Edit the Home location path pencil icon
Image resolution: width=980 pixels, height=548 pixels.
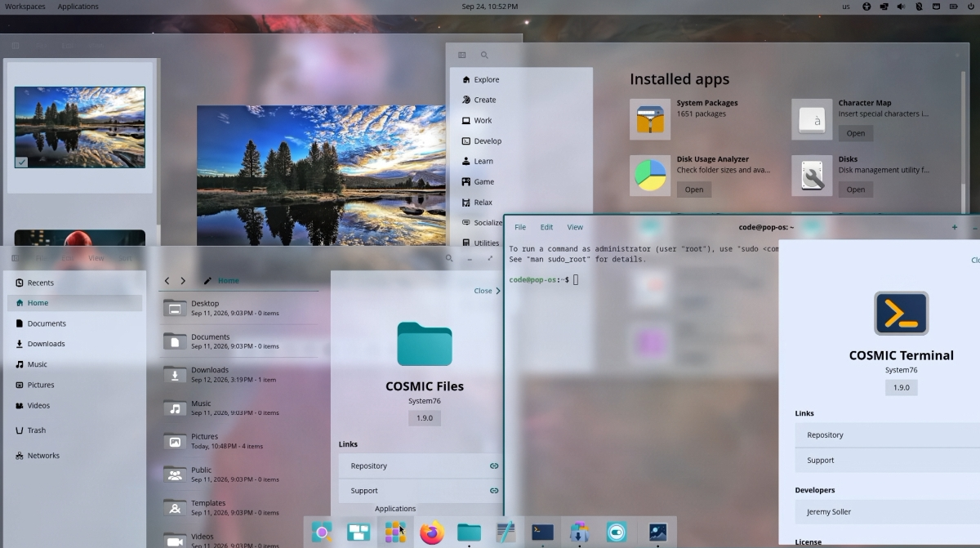click(x=207, y=281)
